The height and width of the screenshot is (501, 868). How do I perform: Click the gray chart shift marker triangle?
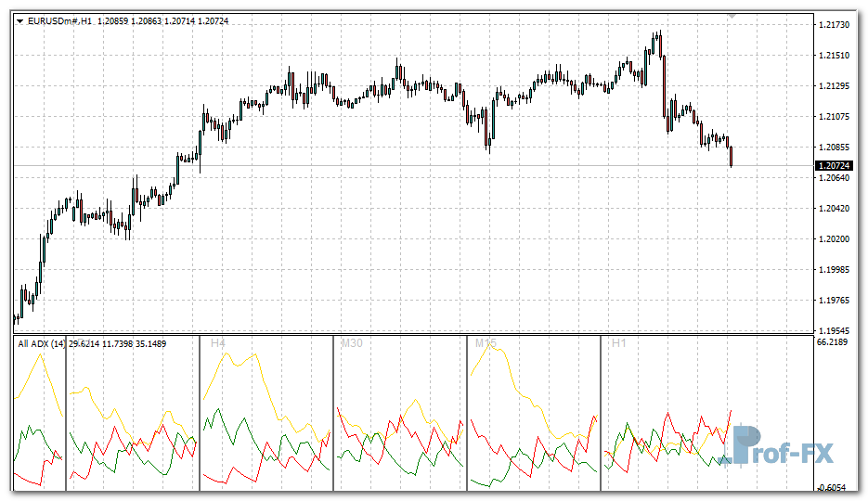pos(732,16)
